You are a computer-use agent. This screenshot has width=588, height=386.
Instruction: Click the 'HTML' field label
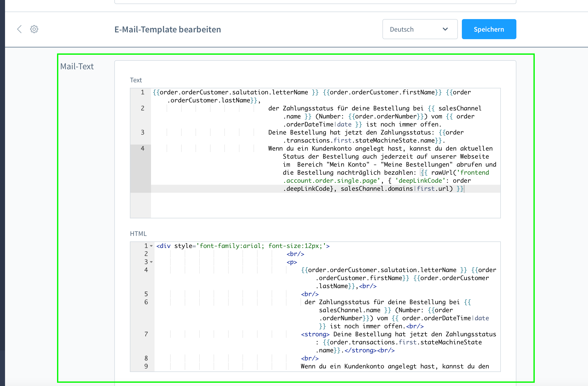click(138, 234)
